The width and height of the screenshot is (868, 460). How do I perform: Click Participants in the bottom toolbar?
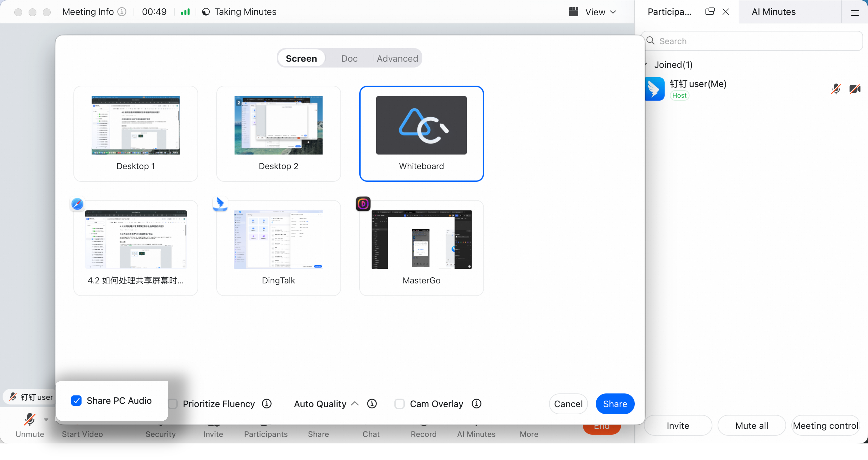pos(266,434)
